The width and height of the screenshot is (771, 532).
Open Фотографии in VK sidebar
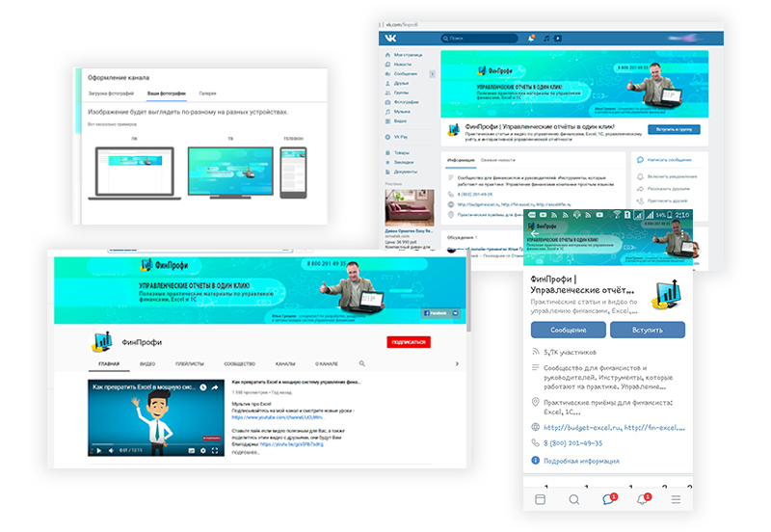402,102
